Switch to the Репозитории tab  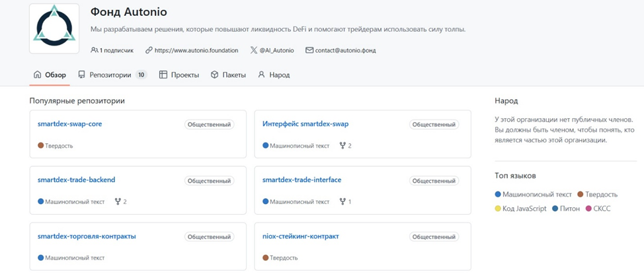click(x=110, y=75)
